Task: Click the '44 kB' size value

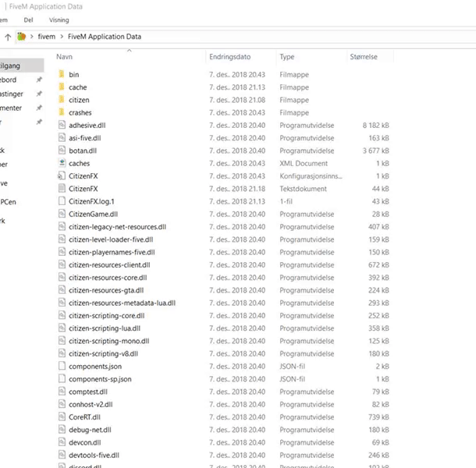Action: click(x=380, y=189)
